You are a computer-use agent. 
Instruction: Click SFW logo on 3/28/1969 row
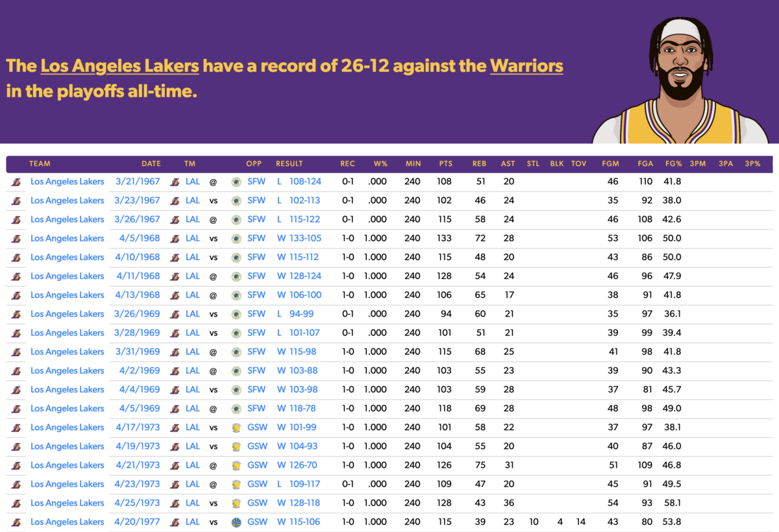pyautogui.click(x=236, y=333)
